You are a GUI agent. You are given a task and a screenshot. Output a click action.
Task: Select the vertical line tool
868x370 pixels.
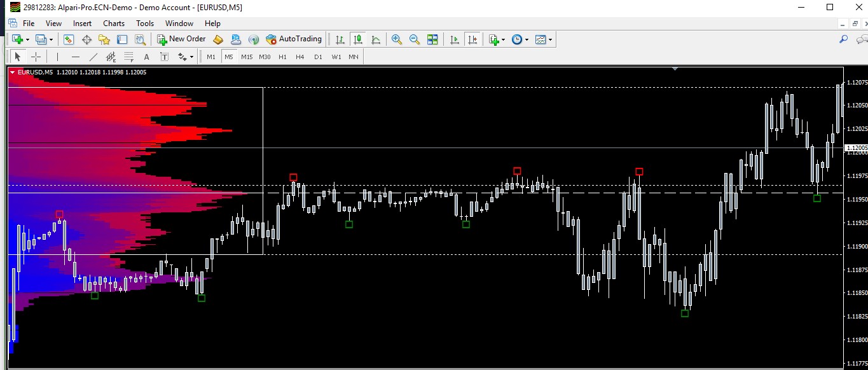tap(57, 57)
